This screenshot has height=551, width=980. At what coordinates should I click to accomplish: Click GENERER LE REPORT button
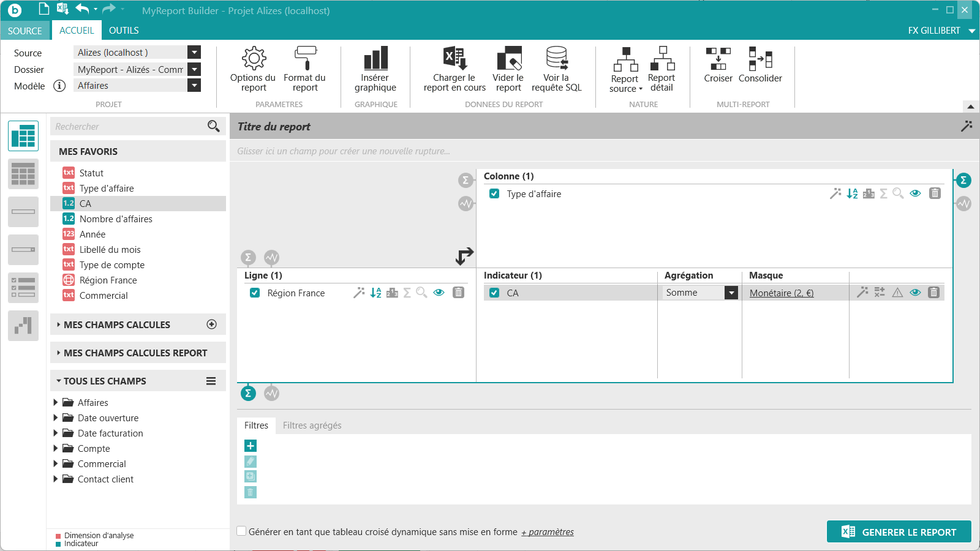click(899, 531)
